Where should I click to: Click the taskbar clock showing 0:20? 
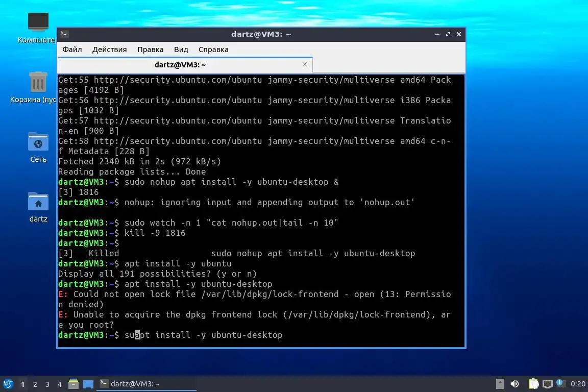[x=578, y=384]
